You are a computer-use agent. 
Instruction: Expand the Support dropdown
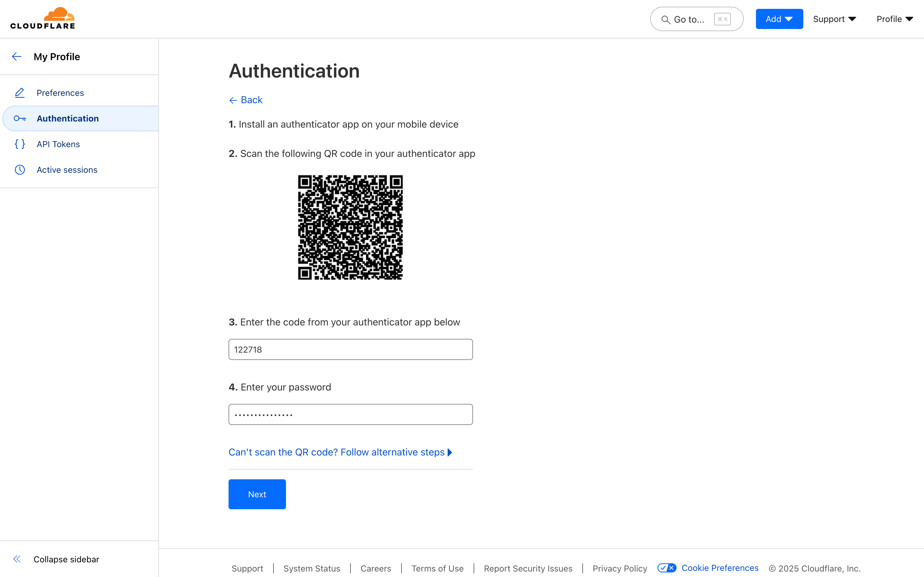tap(835, 19)
